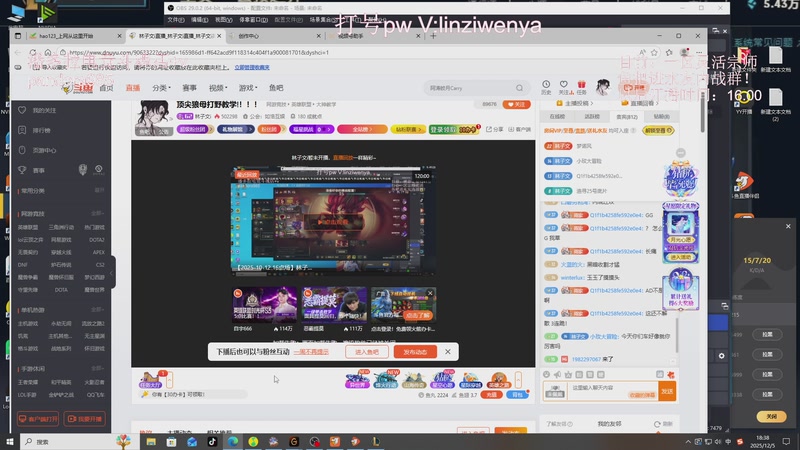Click the search magnifier in Douyu search box
This screenshot has height=450, width=800.
point(519,88)
